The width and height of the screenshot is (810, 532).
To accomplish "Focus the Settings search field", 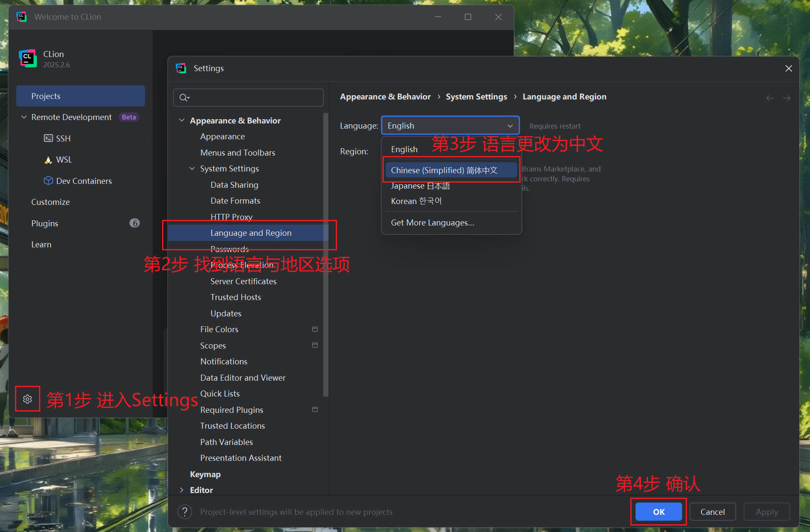I will point(248,98).
